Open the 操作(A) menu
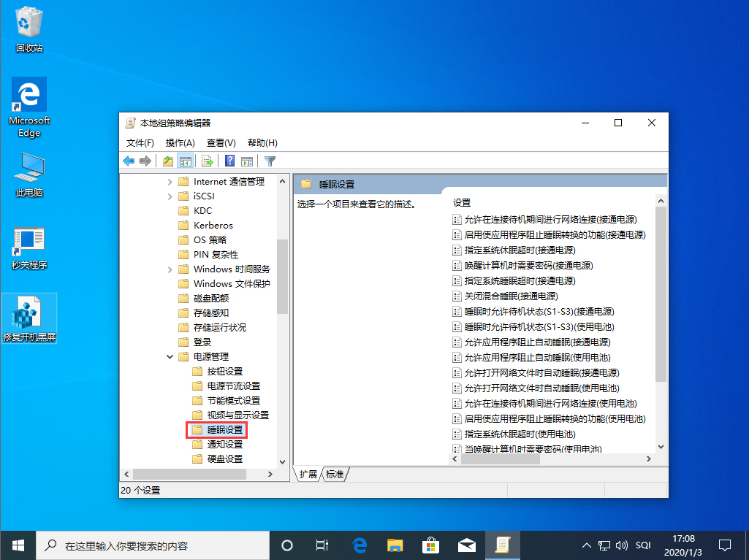749x560 pixels. click(x=180, y=142)
